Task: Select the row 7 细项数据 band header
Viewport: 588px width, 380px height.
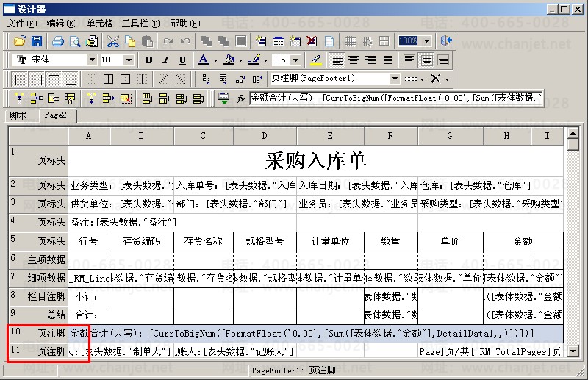Action: [x=39, y=278]
